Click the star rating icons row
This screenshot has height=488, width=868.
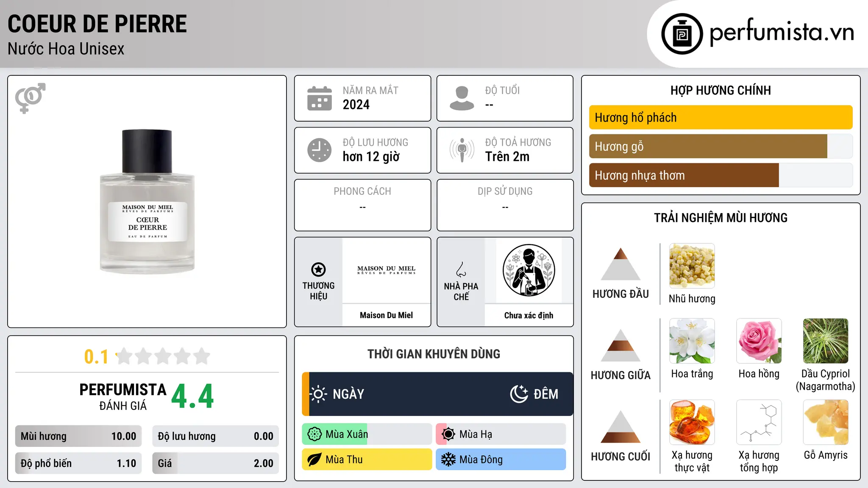click(x=163, y=356)
